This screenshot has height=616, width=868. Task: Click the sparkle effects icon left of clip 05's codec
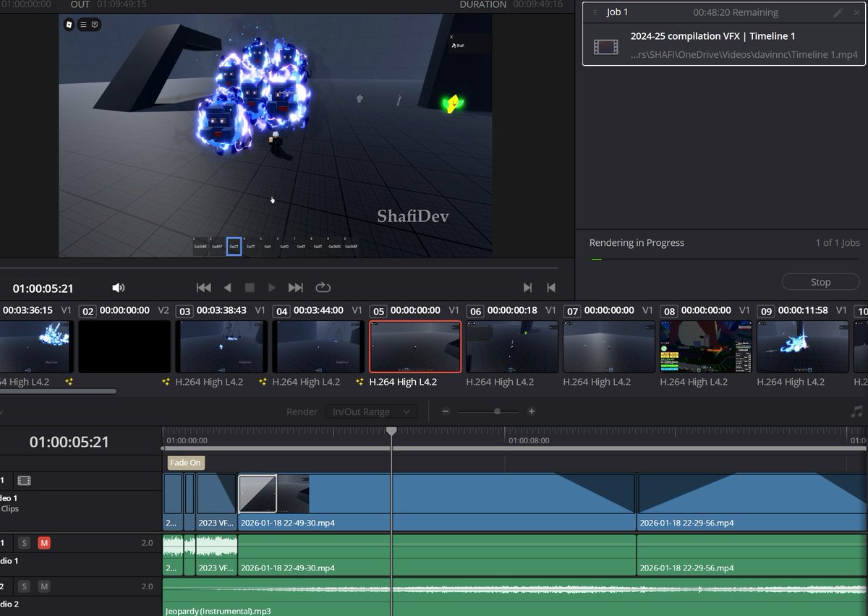[359, 382]
